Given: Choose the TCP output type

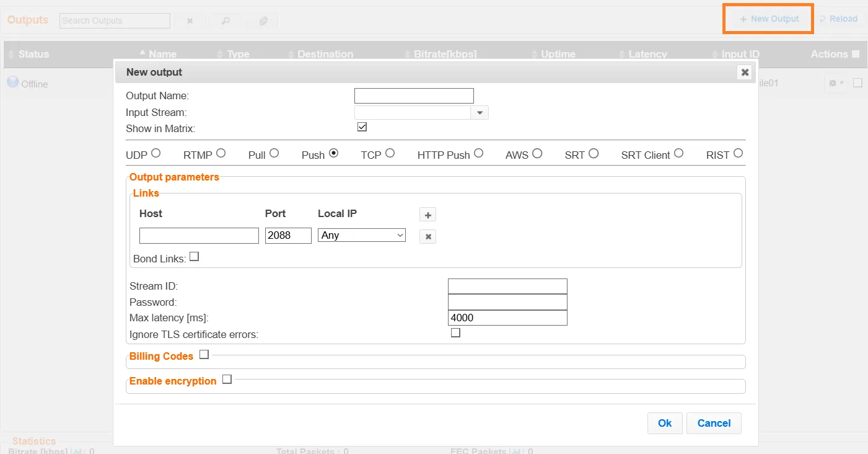Looking at the screenshot, I should tap(390, 153).
